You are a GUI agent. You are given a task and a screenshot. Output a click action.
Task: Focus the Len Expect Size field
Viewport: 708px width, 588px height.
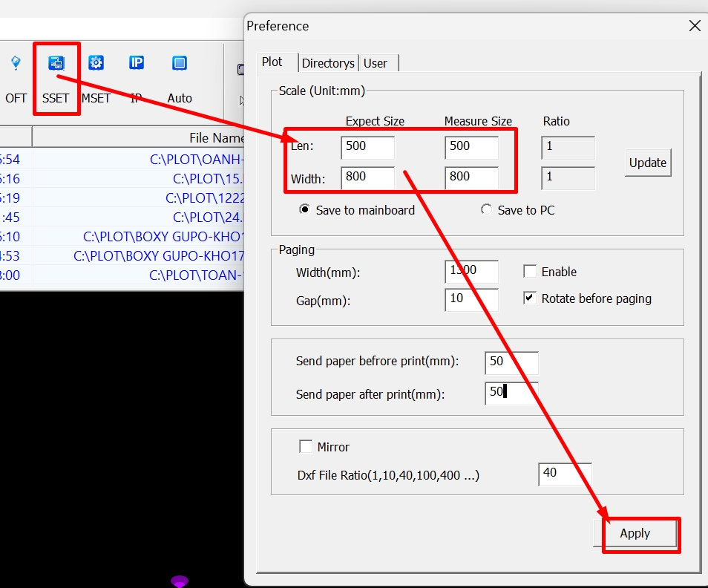pyautogui.click(x=367, y=146)
